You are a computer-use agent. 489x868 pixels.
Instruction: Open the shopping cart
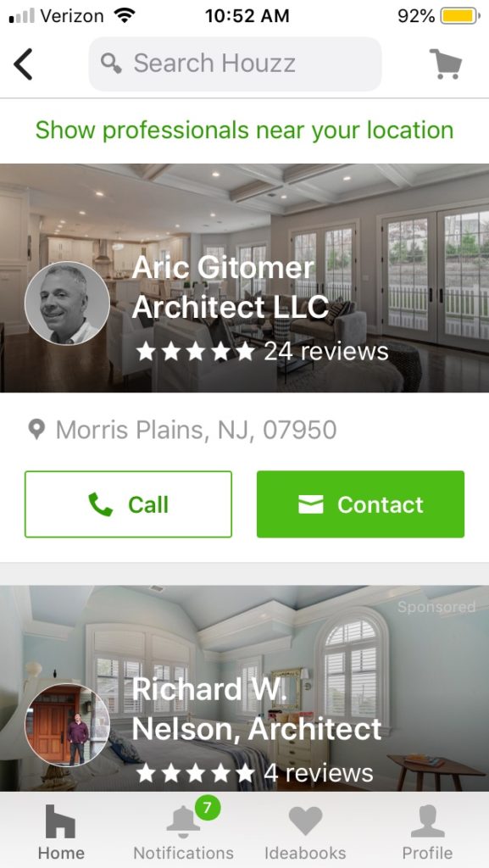click(446, 64)
